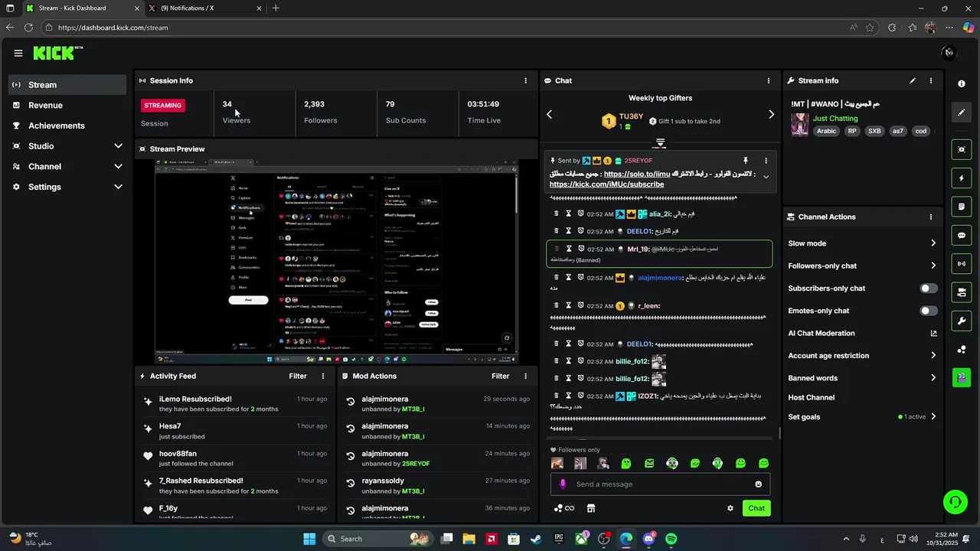980x551 pixels.
Task: Click the green Chat send button
Action: point(756,508)
